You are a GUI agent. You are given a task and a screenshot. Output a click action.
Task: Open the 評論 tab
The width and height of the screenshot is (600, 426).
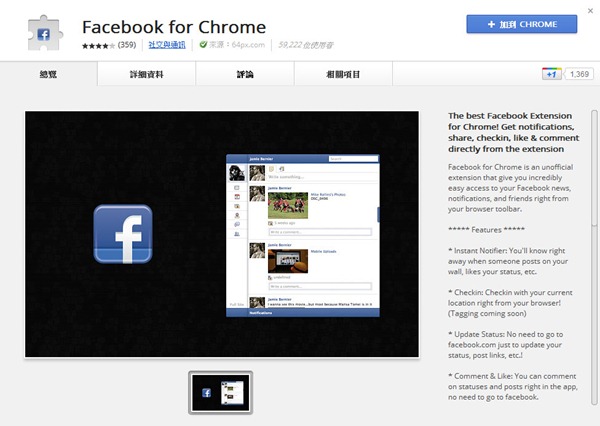245,74
